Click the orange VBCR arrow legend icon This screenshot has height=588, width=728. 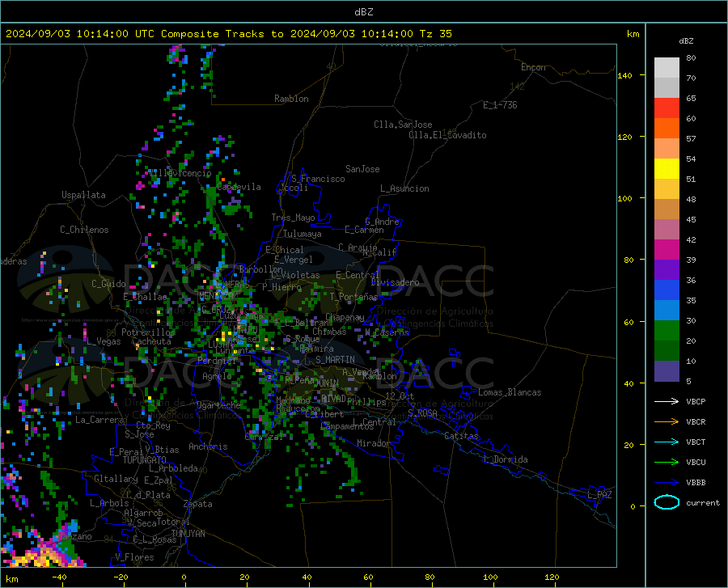pos(667,421)
